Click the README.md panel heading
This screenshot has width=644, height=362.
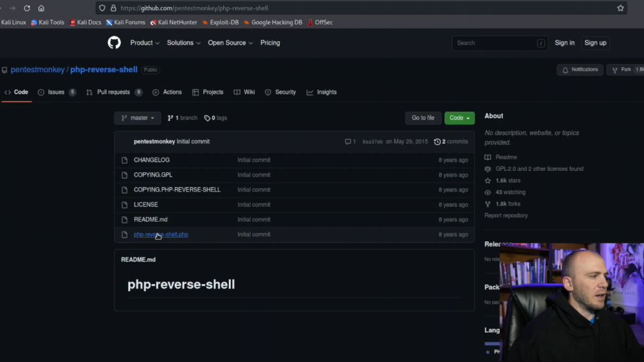tap(138, 260)
